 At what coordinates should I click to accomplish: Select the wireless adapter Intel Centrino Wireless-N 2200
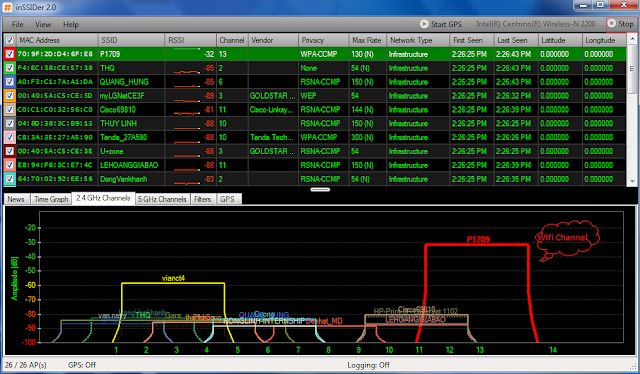tap(536, 24)
